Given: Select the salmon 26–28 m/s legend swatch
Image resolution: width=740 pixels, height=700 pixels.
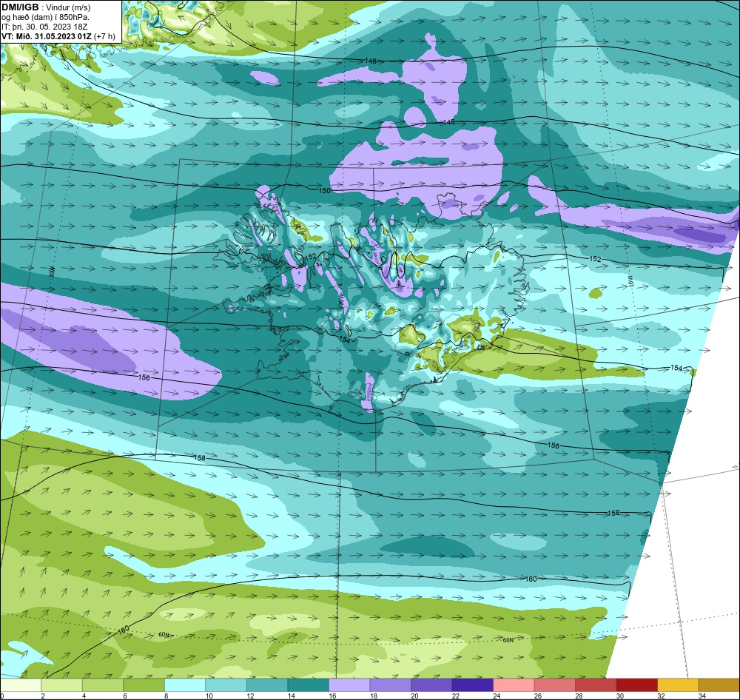Looking at the screenshot, I should pos(554,685).
